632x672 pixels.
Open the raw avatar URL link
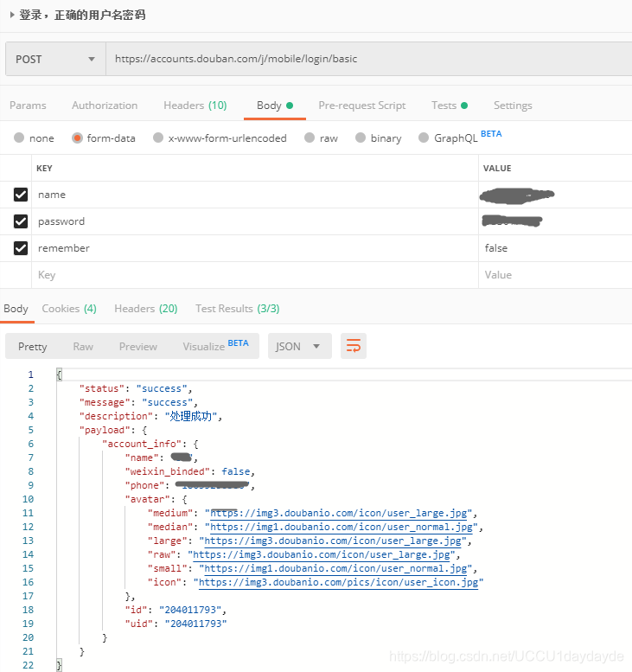pos(322,554)
